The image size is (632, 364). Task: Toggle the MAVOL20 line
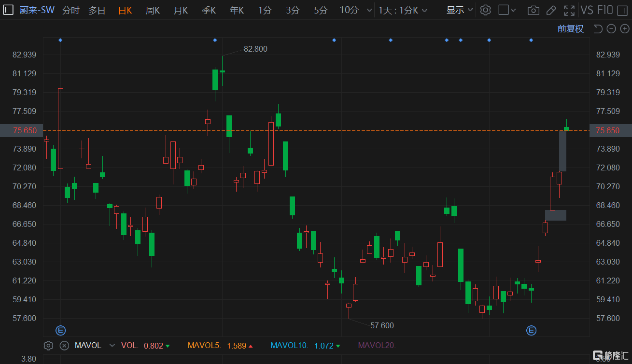(377, 346)
